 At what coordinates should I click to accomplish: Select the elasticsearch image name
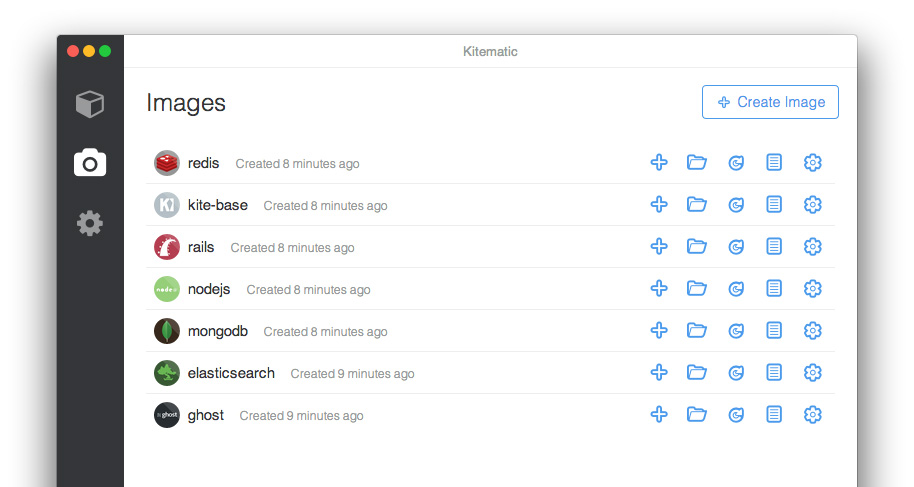pyautogui.click(x=231, y=373)
